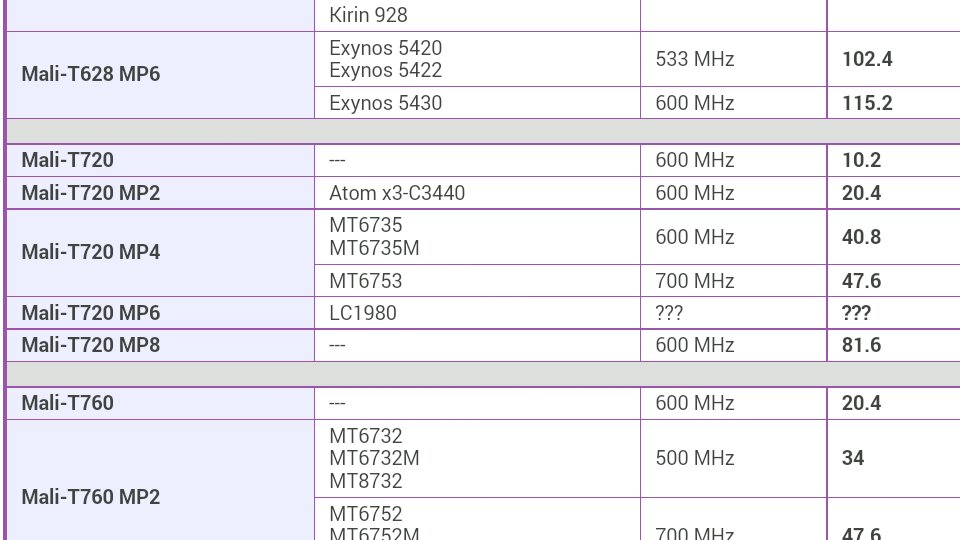Click the Mali-T720 MP6 label
Screen dimensions: 960x540
91,313
